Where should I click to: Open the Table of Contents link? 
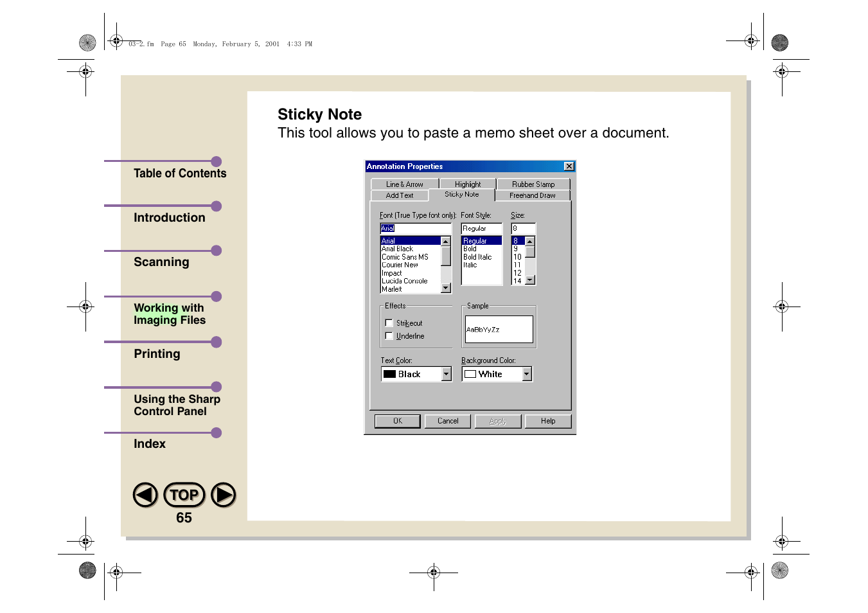(180, 173)
